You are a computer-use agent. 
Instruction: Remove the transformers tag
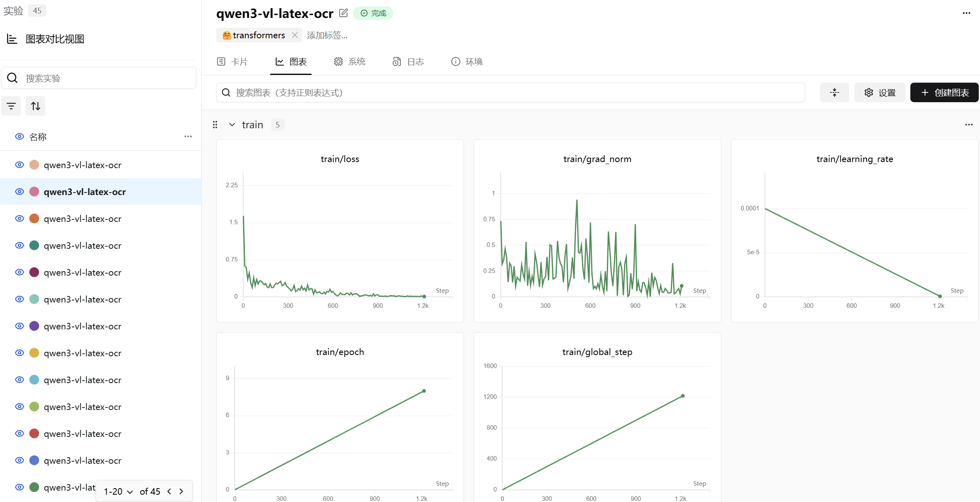(x=295, y=35)
